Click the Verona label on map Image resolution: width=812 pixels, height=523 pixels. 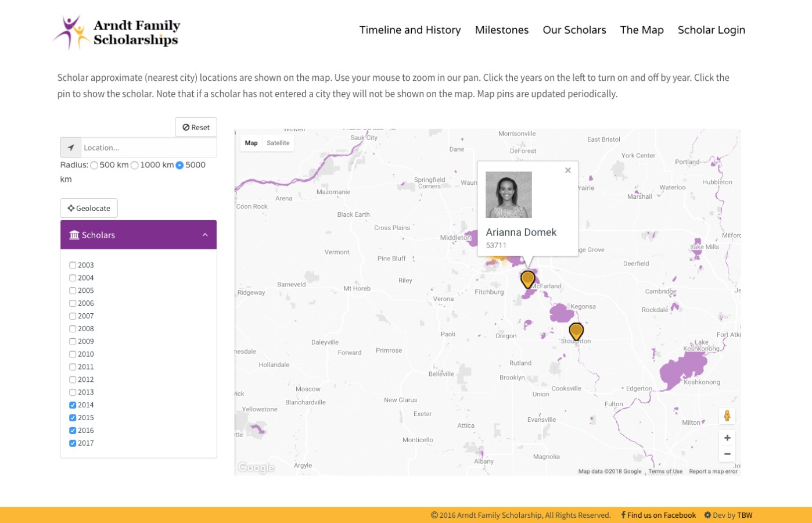[x=443, y=299]
